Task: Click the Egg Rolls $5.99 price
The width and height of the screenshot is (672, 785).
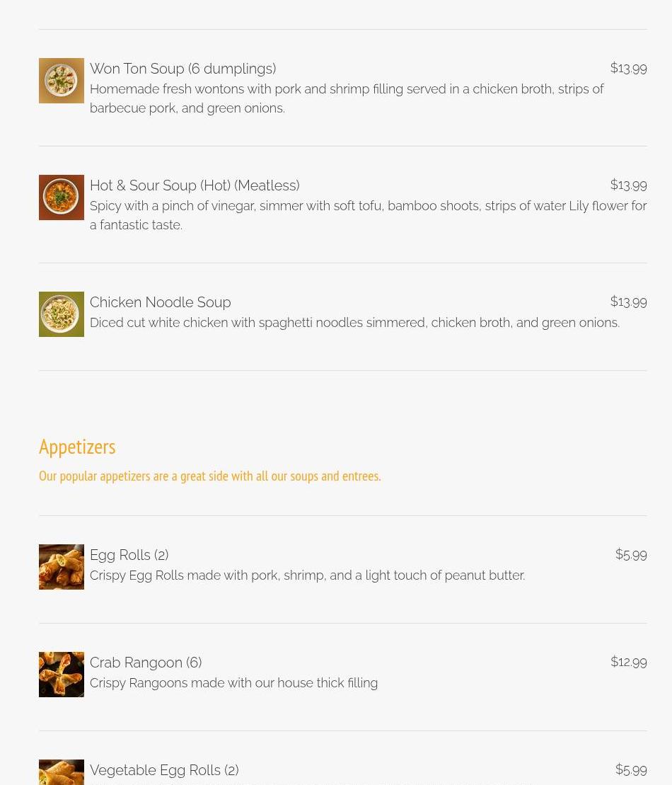Action: tap(631, 554)
